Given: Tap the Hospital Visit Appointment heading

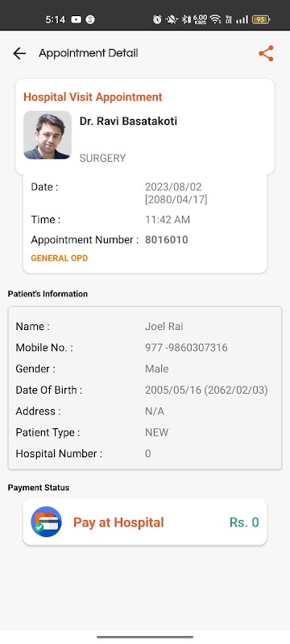Looking at the screenshot, I should pos(93,97).
